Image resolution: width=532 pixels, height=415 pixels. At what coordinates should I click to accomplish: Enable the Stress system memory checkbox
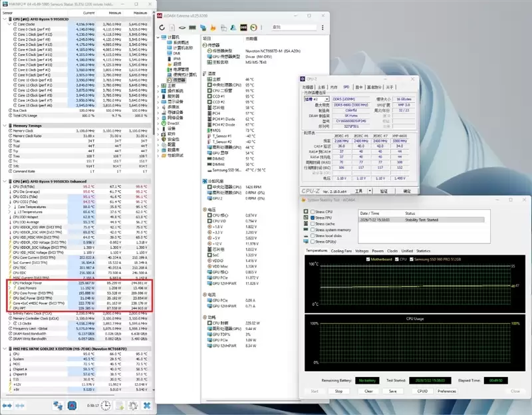313,229
